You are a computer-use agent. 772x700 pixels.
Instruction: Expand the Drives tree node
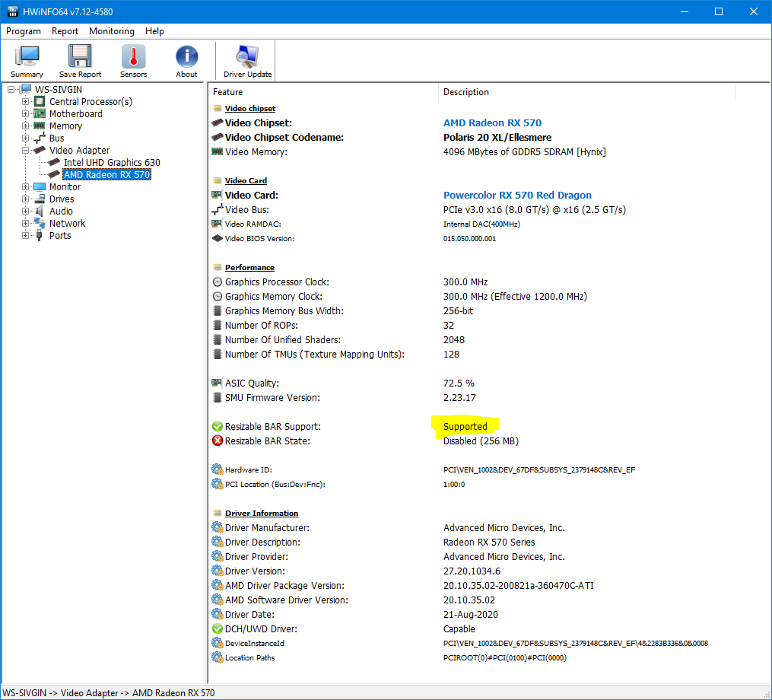[x=26, y=199]
